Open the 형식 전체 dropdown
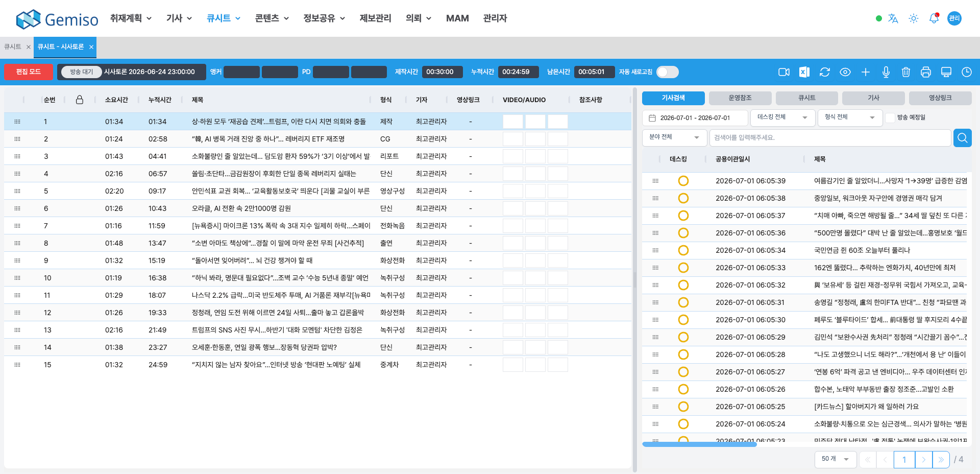This screenshot has height=474, width=980. (850, 117)
